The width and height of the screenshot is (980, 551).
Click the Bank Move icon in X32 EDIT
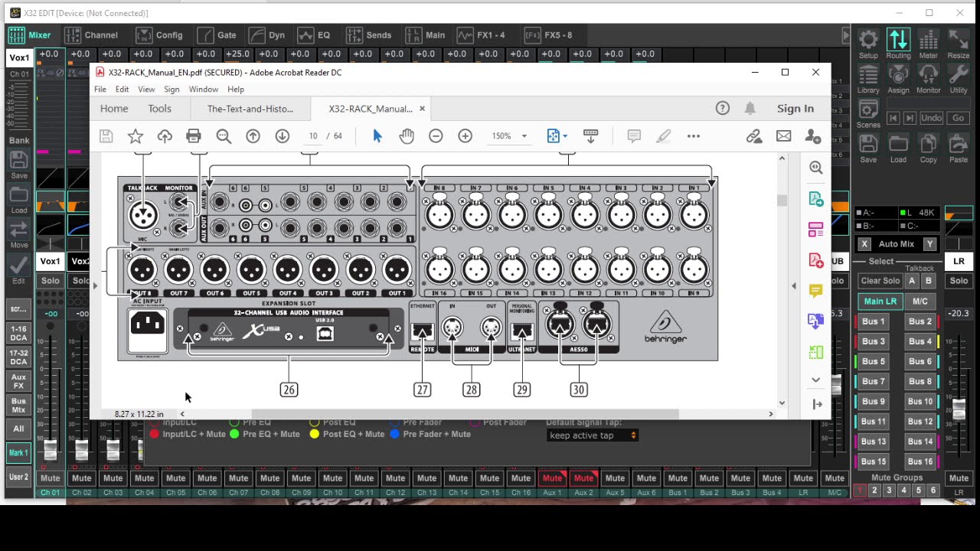[x=19, y=233]
